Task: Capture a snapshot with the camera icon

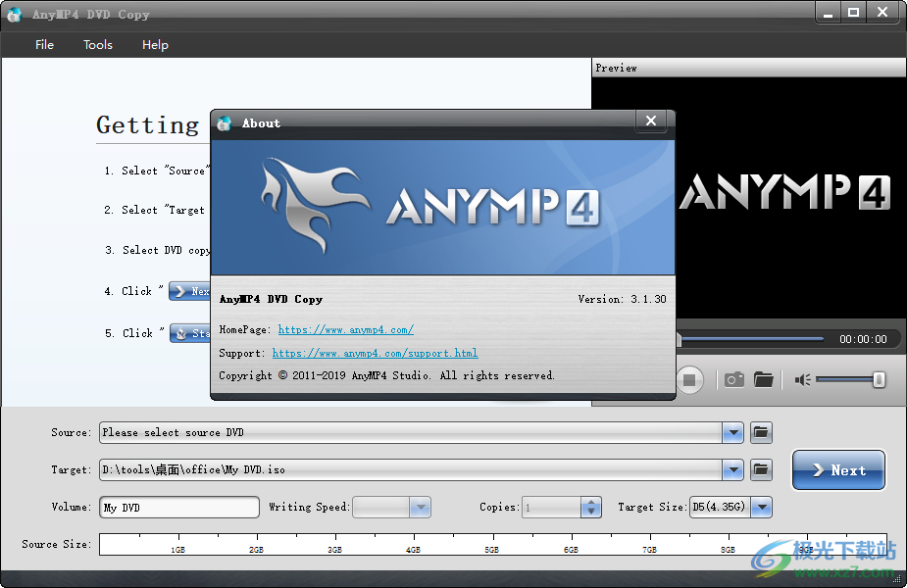Action: (733, 379)
